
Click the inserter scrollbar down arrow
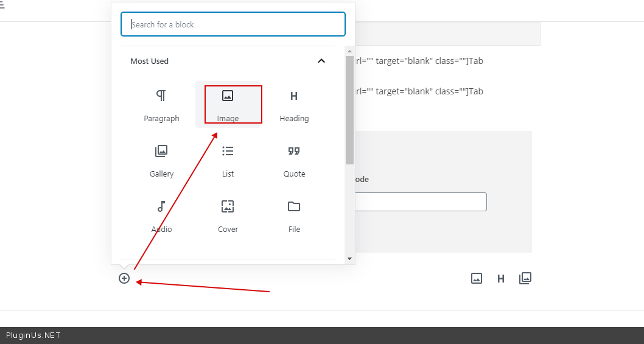click(349, 258)
